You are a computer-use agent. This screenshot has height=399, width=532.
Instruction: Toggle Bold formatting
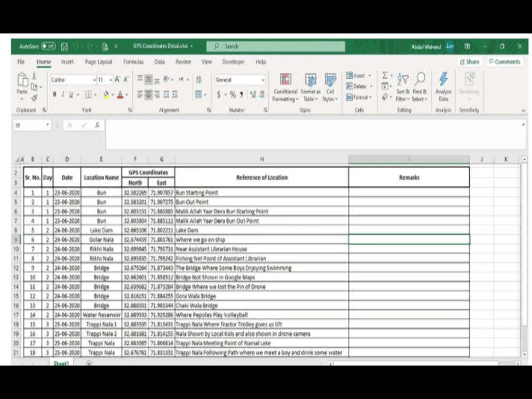pyautogui.click(x=54, y=94)
